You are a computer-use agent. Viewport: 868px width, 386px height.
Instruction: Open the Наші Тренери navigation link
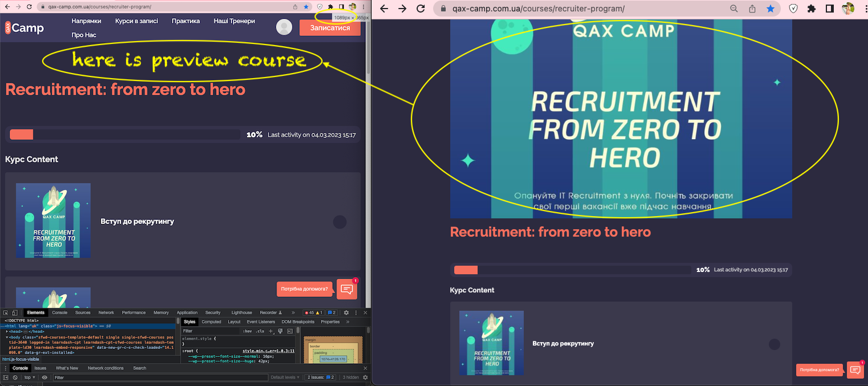tap(233, 21)
